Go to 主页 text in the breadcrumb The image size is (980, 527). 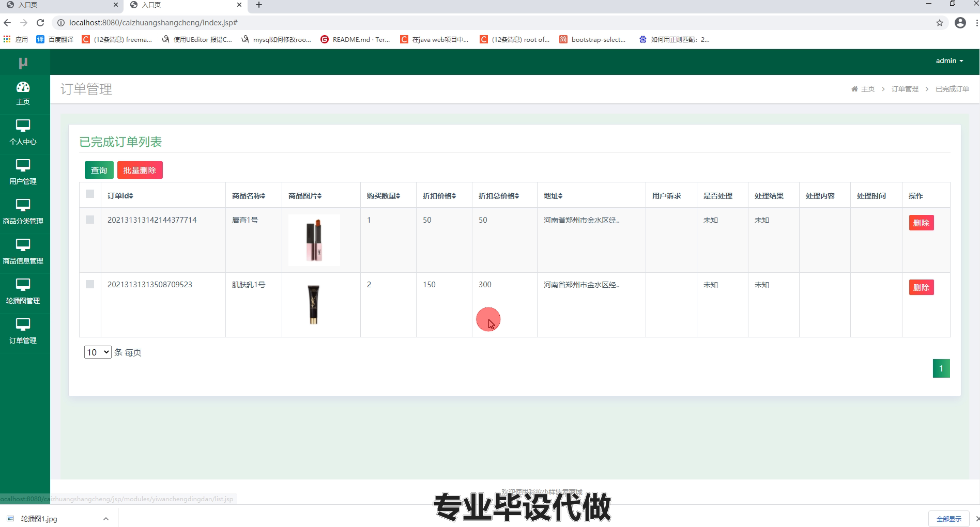(x=868, y=89)
